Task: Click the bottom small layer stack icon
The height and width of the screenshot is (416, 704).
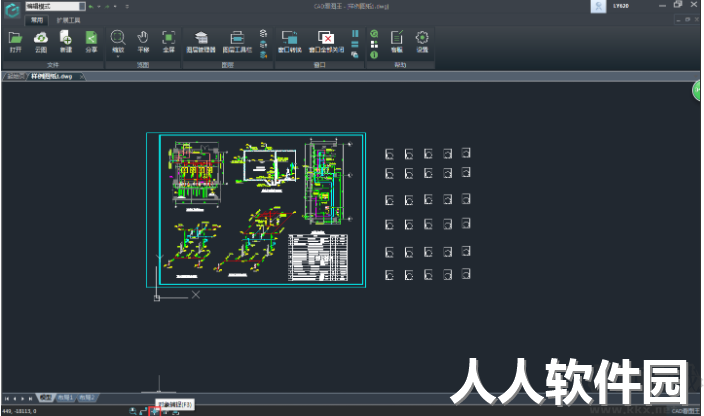Action: (x=264, y=55)
